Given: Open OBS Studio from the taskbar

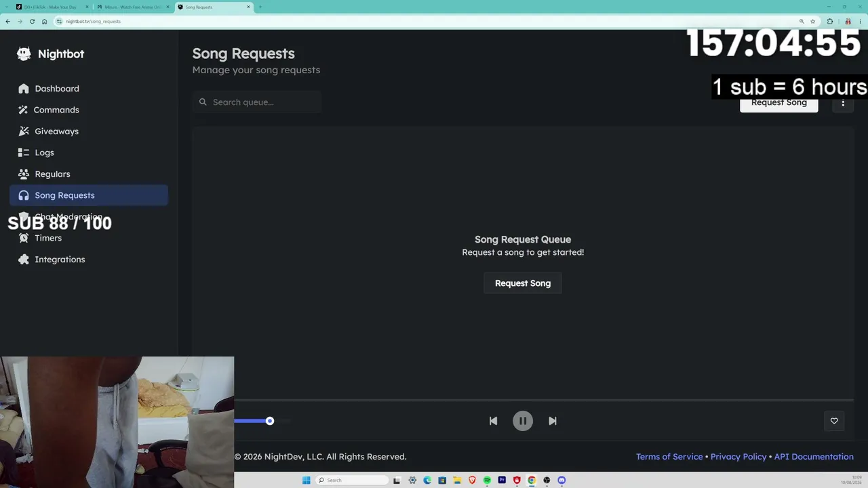Looking at the screenshot, I should pyautogui.click(x=547, y=481).
